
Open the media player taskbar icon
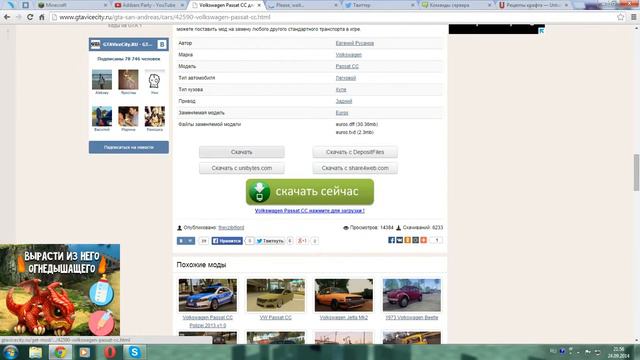click(x=84, y=352)
